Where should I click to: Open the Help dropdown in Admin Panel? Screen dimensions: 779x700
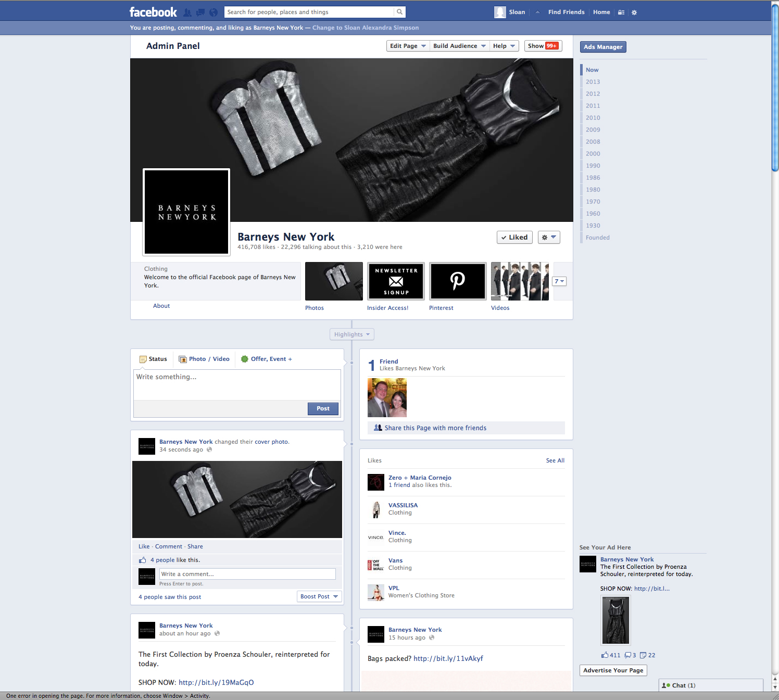click(504, 46)
